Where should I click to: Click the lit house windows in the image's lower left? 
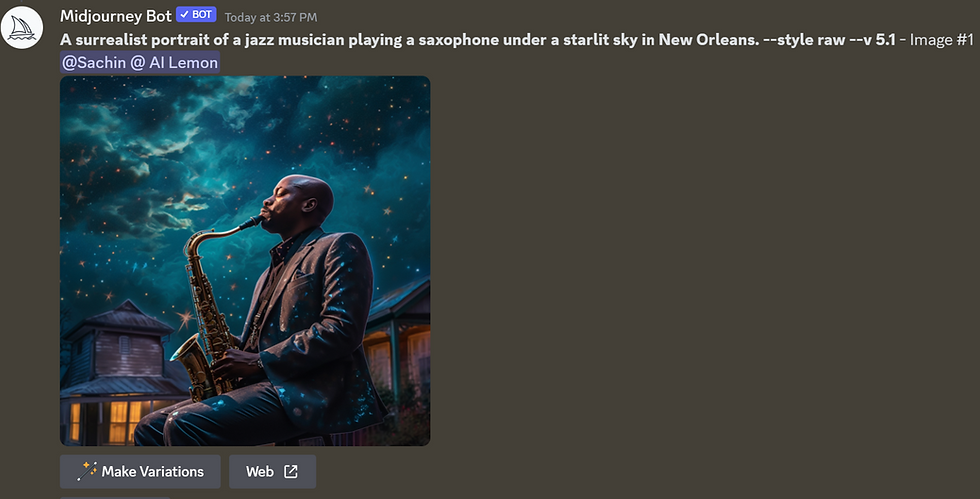tap(119, 420)
